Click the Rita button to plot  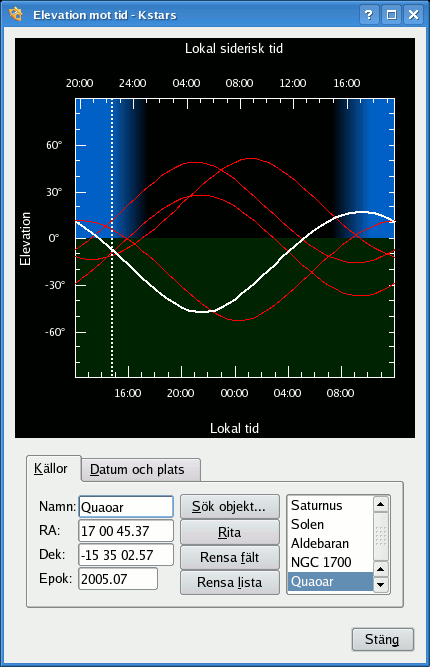230,532
